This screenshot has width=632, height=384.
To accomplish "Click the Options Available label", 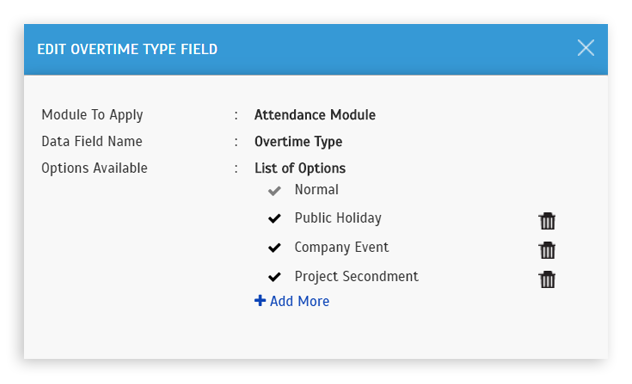I will pyautogui.click(x=94, y=168).
